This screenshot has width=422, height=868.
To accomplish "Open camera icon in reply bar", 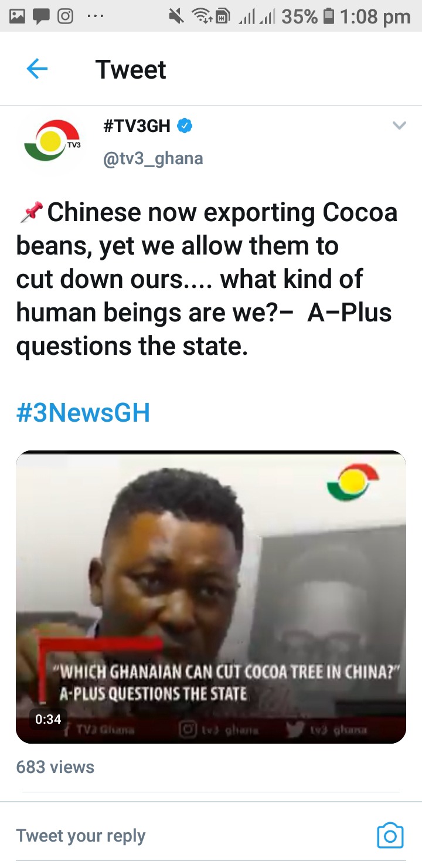I will coord(390,835).
